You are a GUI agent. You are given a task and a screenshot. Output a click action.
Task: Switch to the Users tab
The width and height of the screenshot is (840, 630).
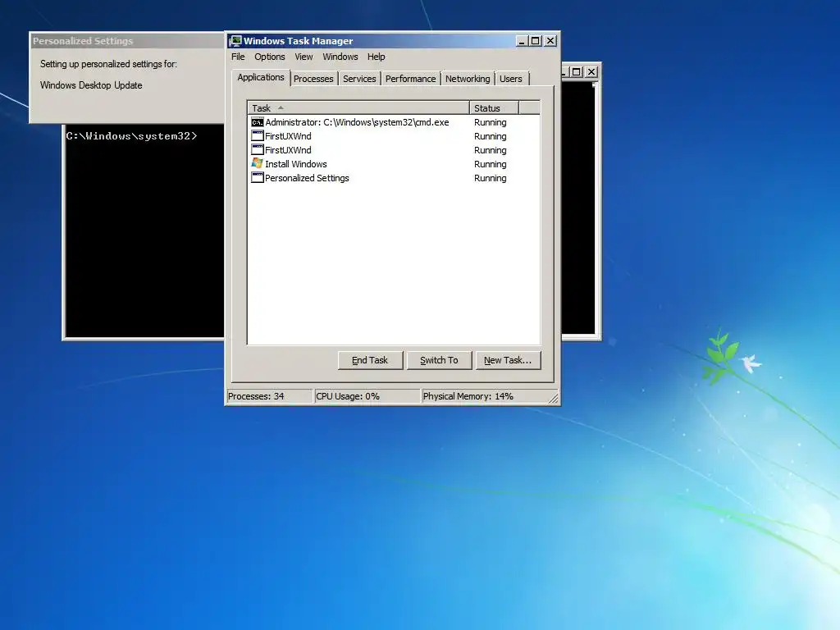[510, 79]
